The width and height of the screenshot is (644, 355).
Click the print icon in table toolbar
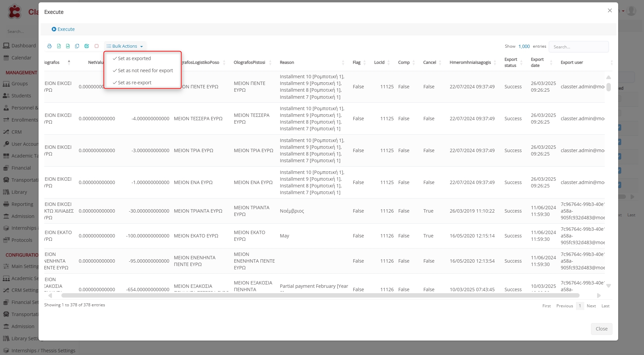click(x=49, y=46)
